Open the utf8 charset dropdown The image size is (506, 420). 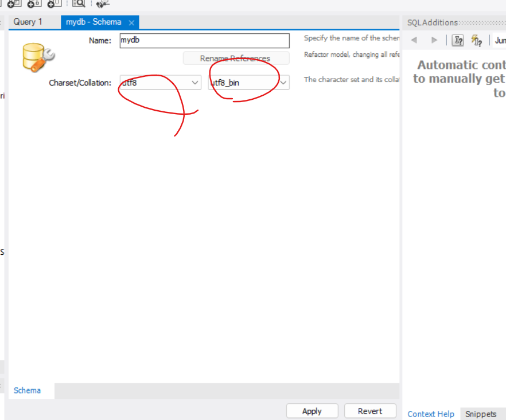pyautogui.click(x=161, y=83)
